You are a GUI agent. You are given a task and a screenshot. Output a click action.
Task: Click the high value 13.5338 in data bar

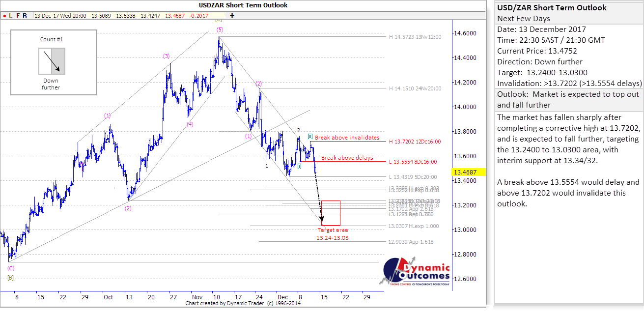126,16
